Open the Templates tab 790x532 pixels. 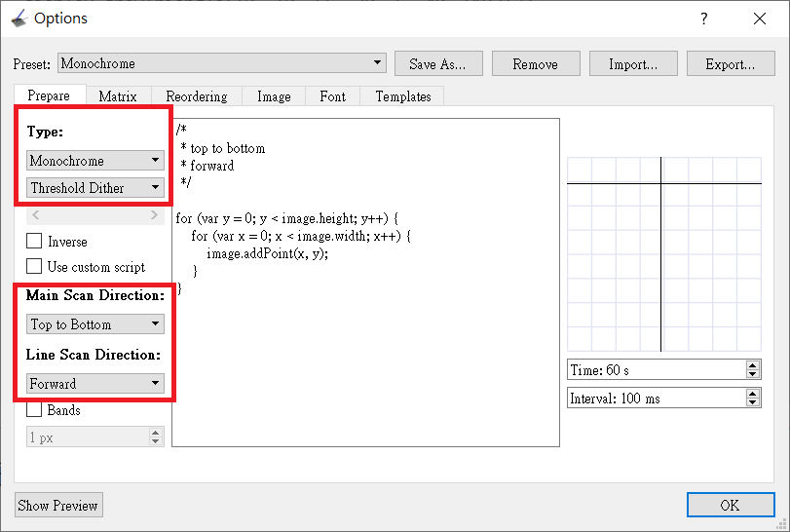402,96
